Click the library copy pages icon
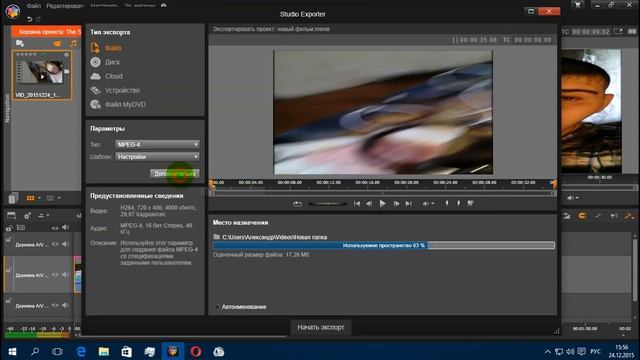Screen dimensions: 640x360 click(x=13, y=198)
